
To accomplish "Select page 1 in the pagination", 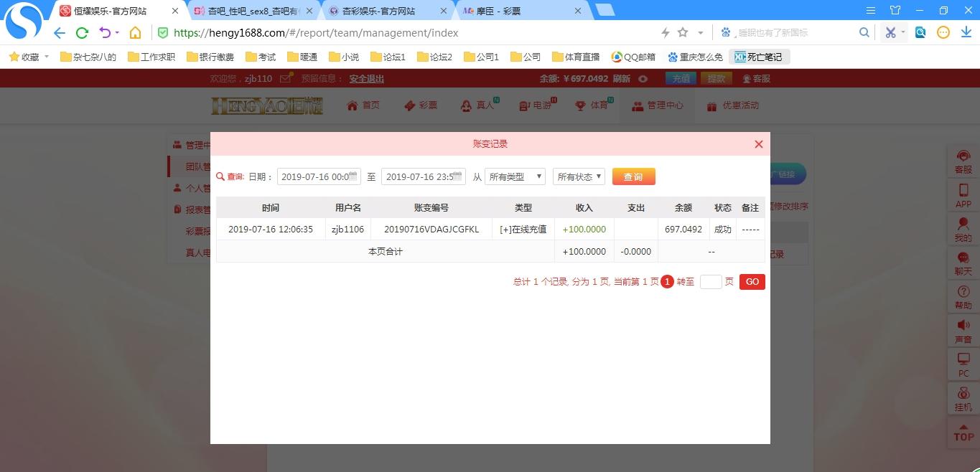I will (x=667, y=282).
